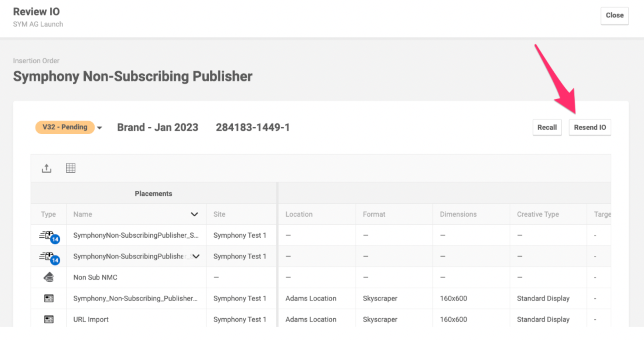Click placement icon for URL Import row
This screenshot has width=644, height=340.
coord(49,319)
